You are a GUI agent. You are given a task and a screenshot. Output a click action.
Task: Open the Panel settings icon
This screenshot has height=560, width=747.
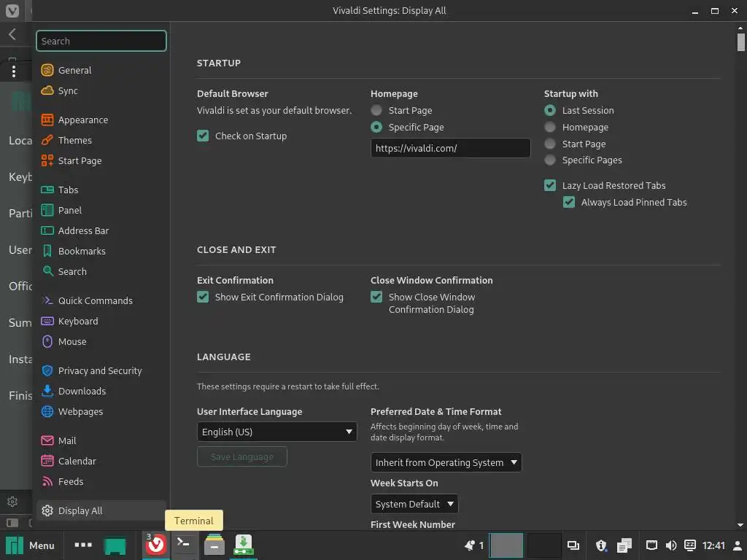47,210
